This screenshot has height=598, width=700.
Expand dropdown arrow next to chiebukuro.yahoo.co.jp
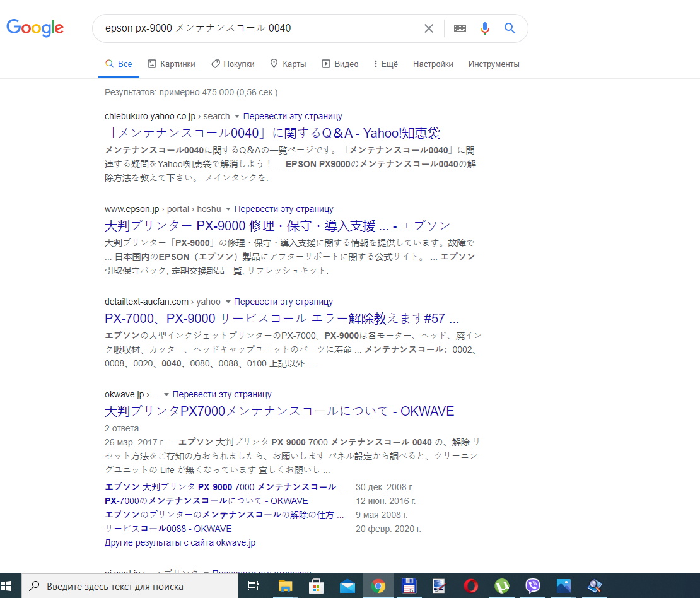point(237,116)
